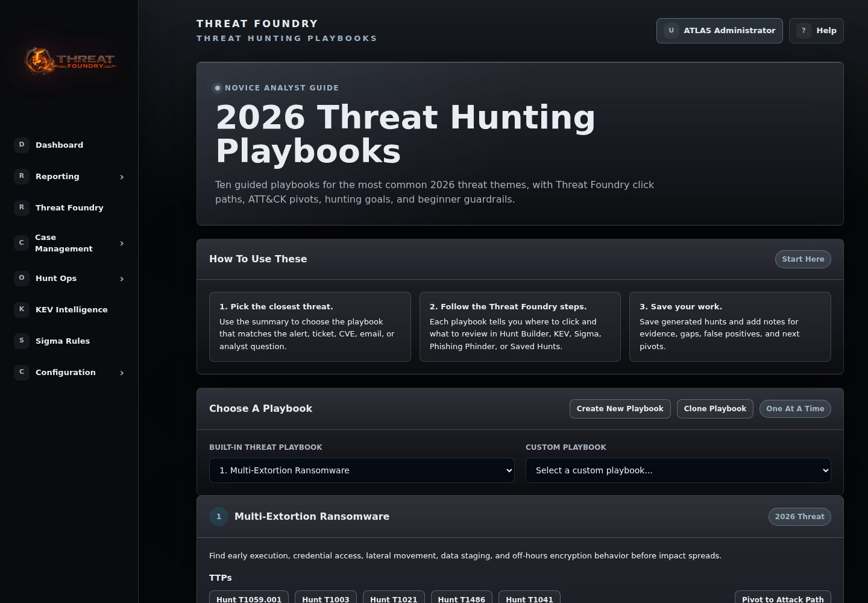Viewport: 868px width, 603px height.
Task: Click the 'Choose A Playbook' heading
Action: click(260, 409)
